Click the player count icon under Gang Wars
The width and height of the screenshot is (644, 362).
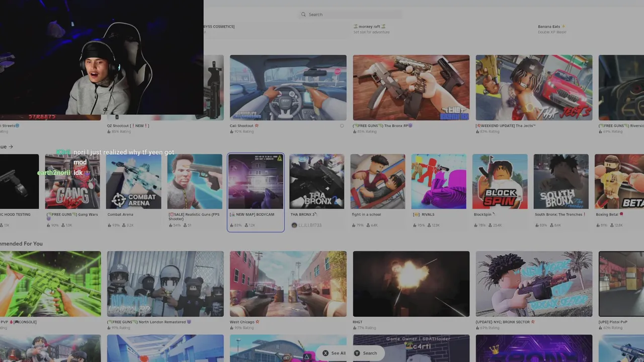click(x=63, y=225)
